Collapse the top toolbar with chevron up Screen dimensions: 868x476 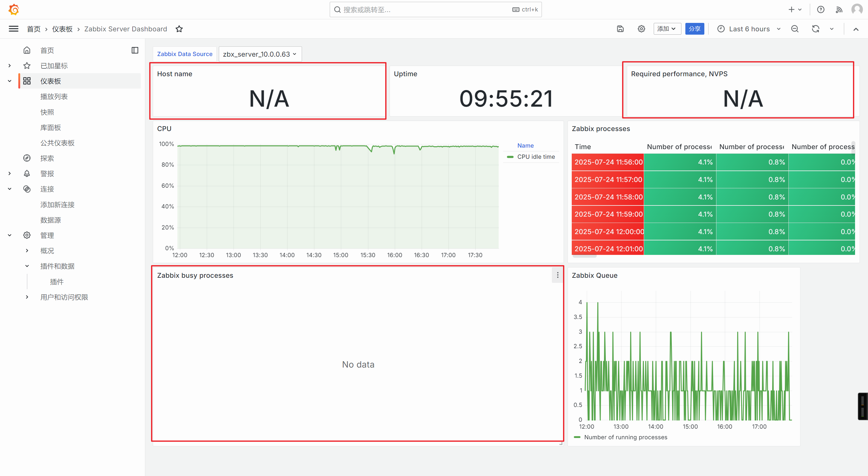[x=856, y=29]
